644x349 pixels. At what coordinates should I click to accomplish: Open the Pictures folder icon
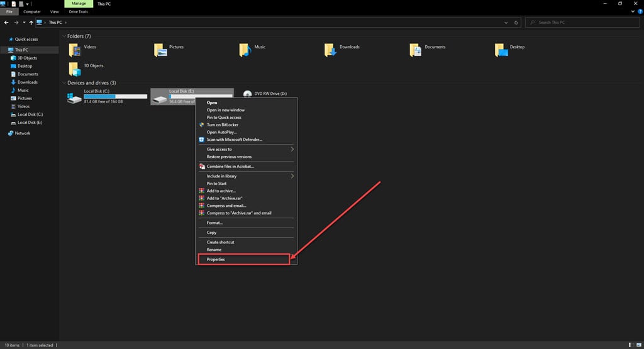click(x=160, y=50)
